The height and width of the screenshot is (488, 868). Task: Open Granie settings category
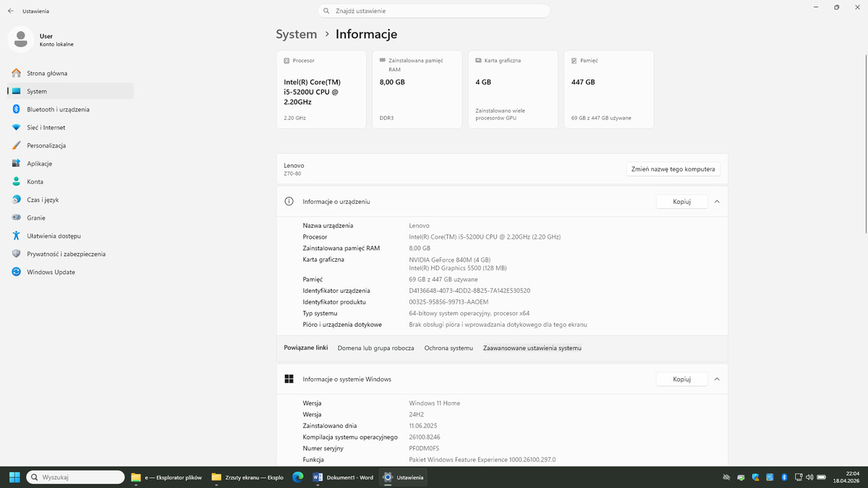point(70,218)
